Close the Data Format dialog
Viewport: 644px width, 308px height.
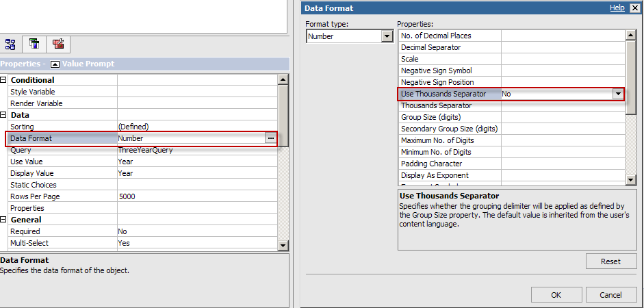[x=634, y=8]
